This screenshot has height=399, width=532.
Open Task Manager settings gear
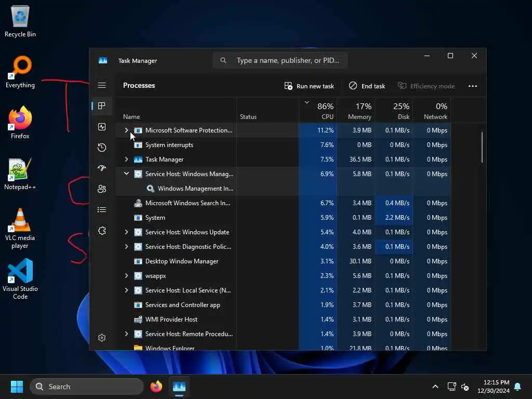coord(102,338)
